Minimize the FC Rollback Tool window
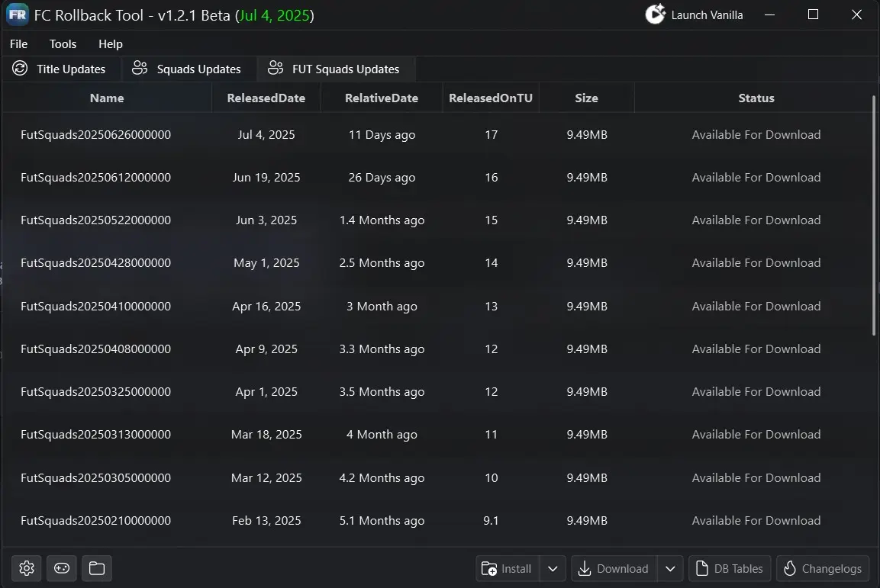The height and width of the screenshot is (588, 880). tap(770, 14)
